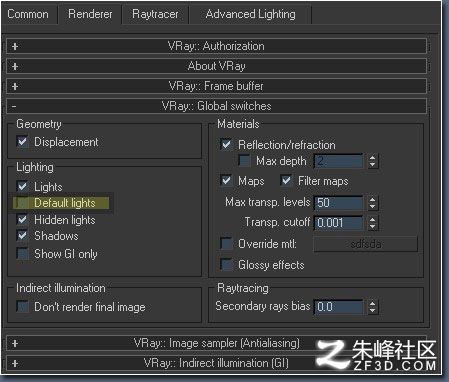This screenshot has height=382, width=449.
Task: Collapse the VRay:: Global switches rollout
Action: (216, 106)
